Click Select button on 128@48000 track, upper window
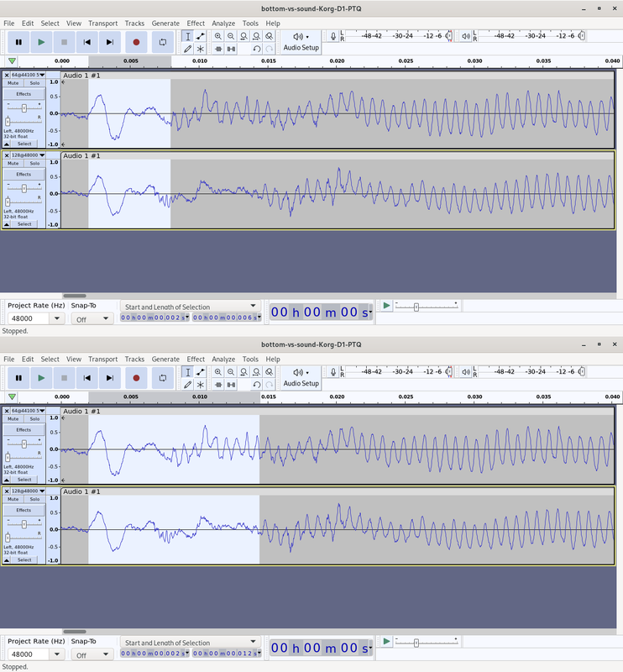 pyautogui.click(x=24, y=224)
